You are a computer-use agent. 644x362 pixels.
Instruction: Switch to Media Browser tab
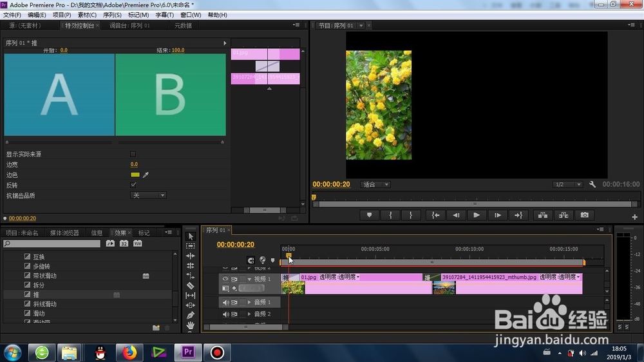click(64, 233)
